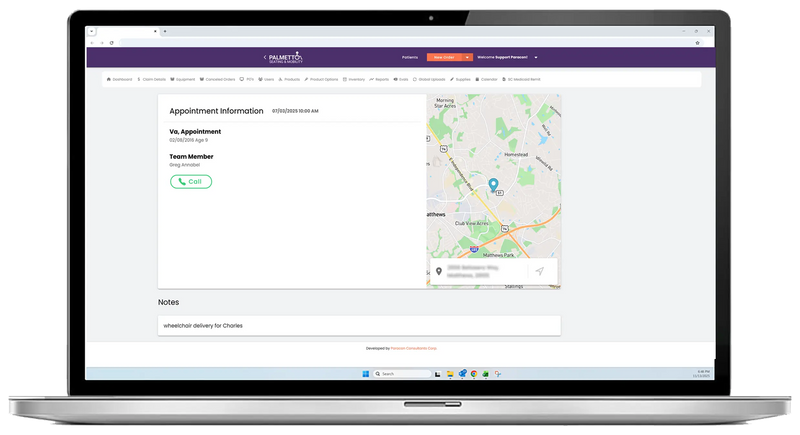Open the Claim Details menu item
The image size is (800, 435).
(x=152, y=79)
